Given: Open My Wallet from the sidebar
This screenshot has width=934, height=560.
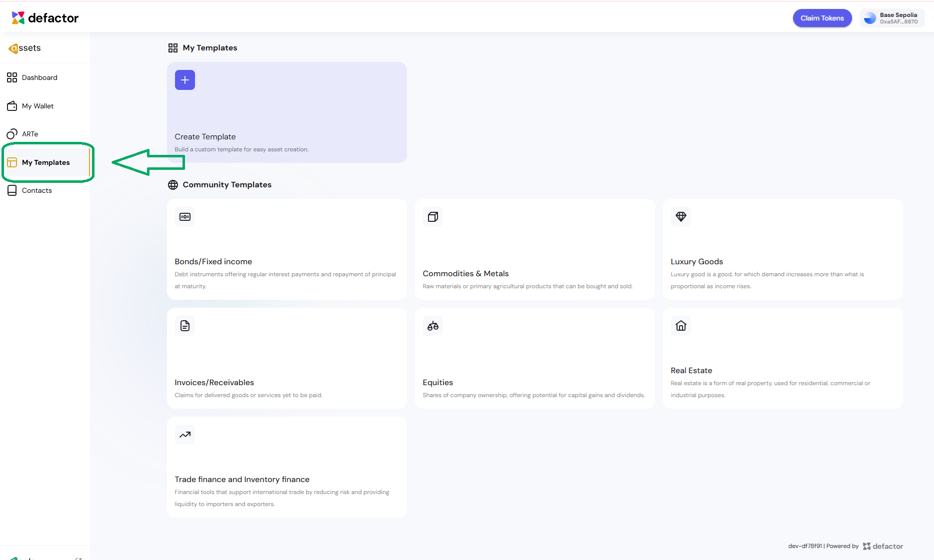Looking at the screenshot, I should point(37,106).
